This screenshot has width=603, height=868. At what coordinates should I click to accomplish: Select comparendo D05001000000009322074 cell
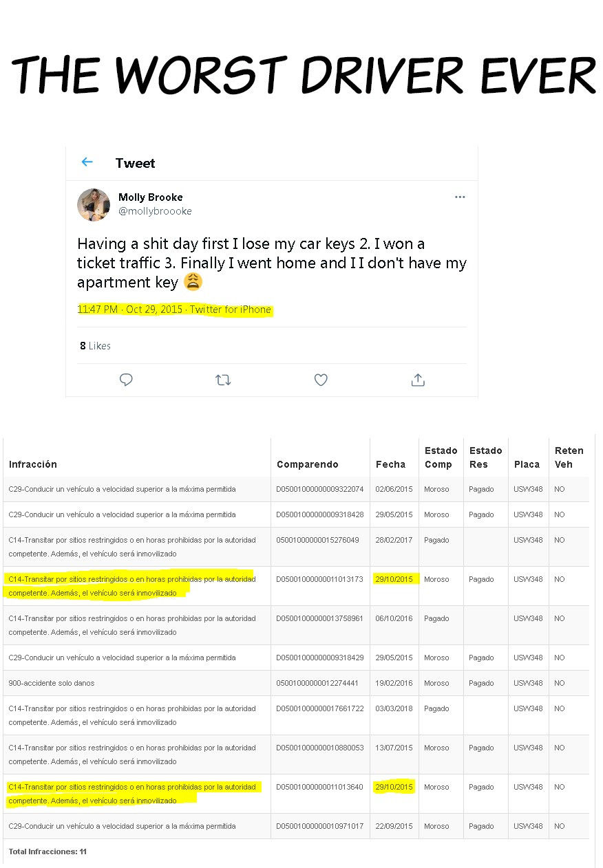tap(319, 489)
